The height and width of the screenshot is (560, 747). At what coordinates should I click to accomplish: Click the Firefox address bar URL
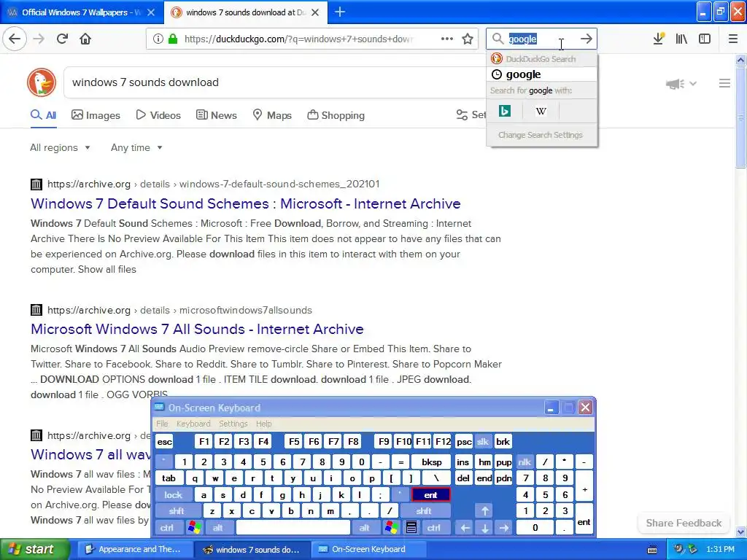298,39
